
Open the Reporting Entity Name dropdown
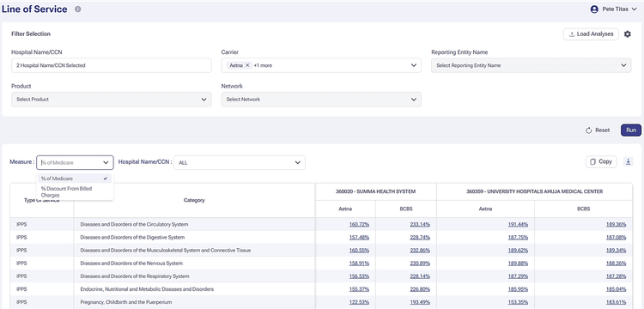click(x=531, y=65)
